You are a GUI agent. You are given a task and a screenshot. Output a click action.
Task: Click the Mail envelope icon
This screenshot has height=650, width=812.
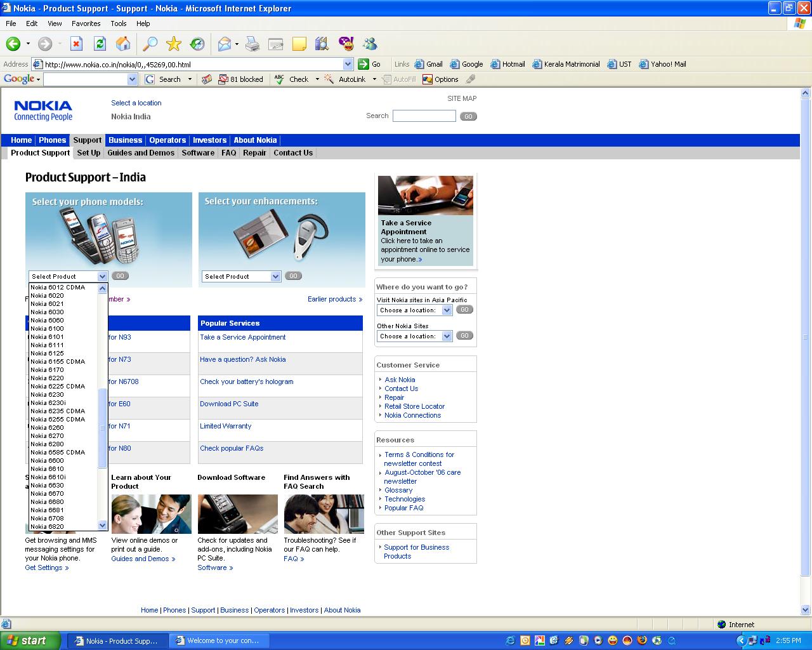(225, 44)
